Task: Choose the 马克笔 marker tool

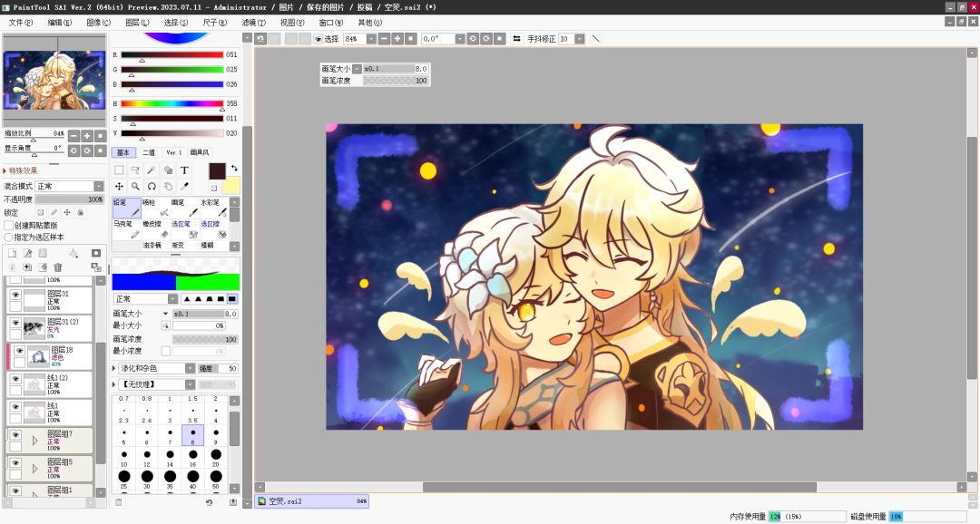Action: click(x=127, y=229)
